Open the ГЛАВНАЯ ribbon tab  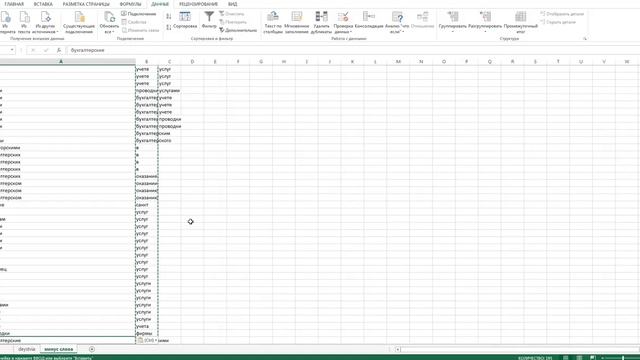point(14,4)
